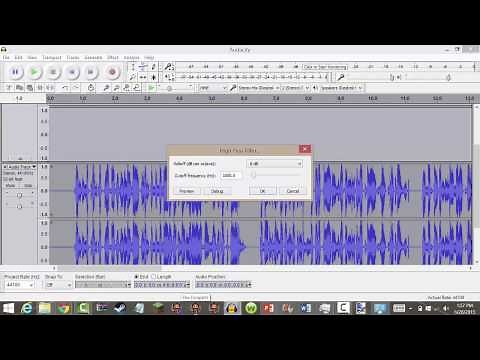Click the Copy icon in edit toolbar

tap(19, 88)
